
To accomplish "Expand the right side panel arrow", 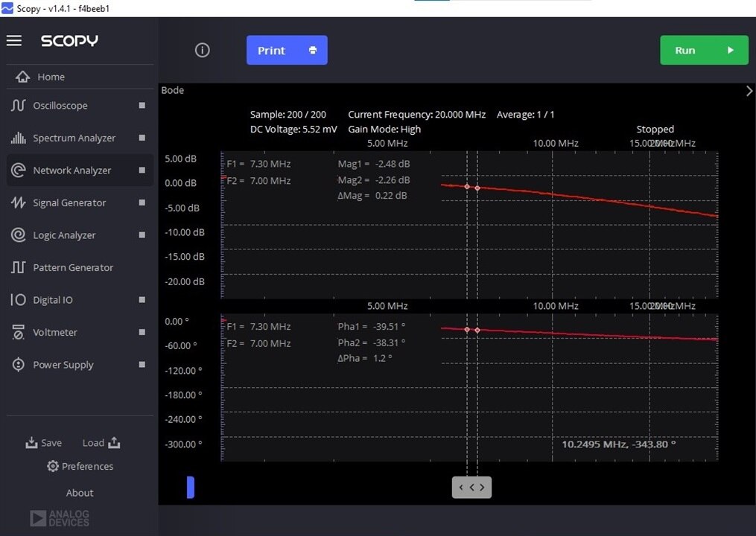I will (749, 91).
